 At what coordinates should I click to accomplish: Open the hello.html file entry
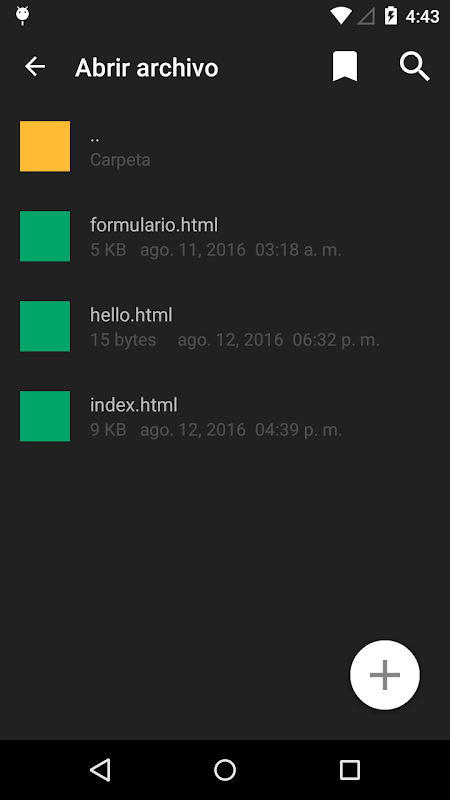pos(225,326)
